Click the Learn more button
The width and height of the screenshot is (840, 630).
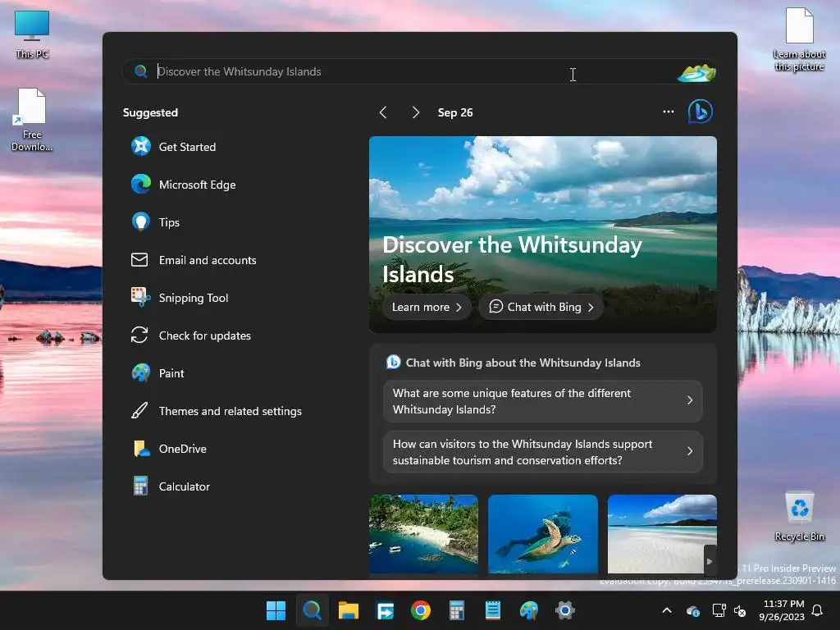click(x=427, y=307)
